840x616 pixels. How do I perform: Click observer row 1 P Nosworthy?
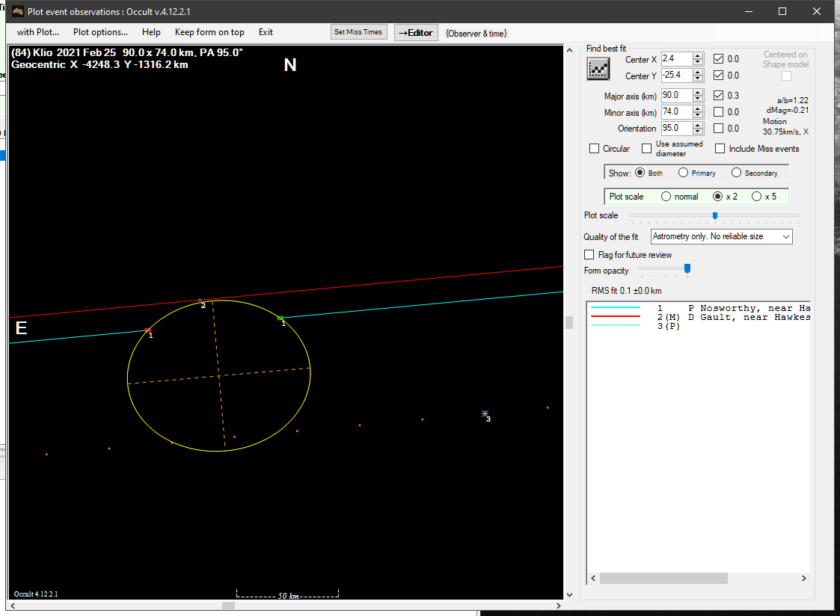coord(699,308)
